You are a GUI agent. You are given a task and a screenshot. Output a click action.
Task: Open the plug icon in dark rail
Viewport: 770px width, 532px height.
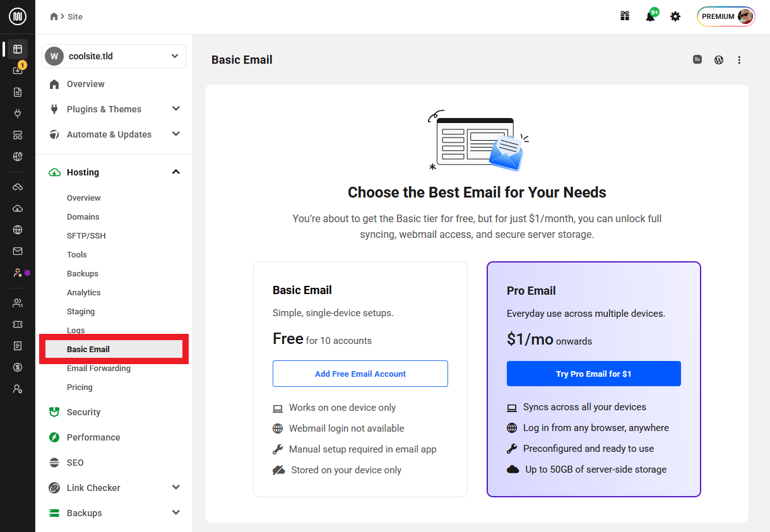pos(18,114)
